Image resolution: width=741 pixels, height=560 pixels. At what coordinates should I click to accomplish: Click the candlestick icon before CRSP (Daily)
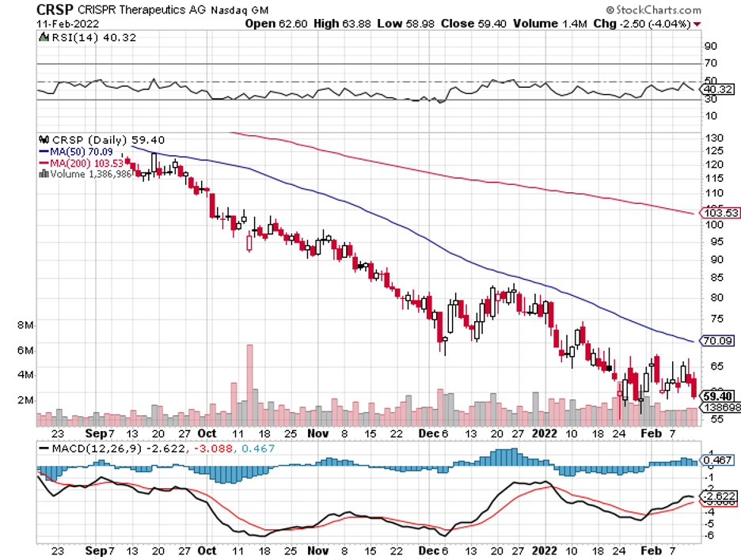(x=43, y=136)
